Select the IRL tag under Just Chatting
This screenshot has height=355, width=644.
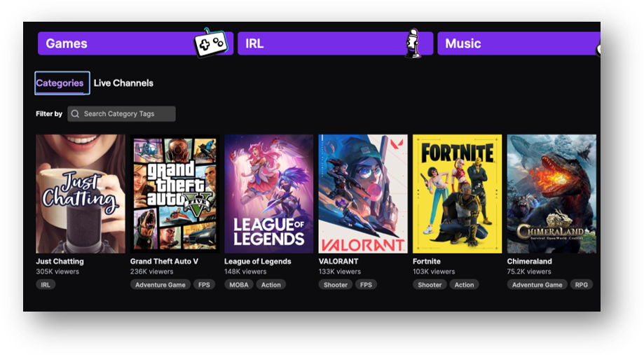pos(46,284)
